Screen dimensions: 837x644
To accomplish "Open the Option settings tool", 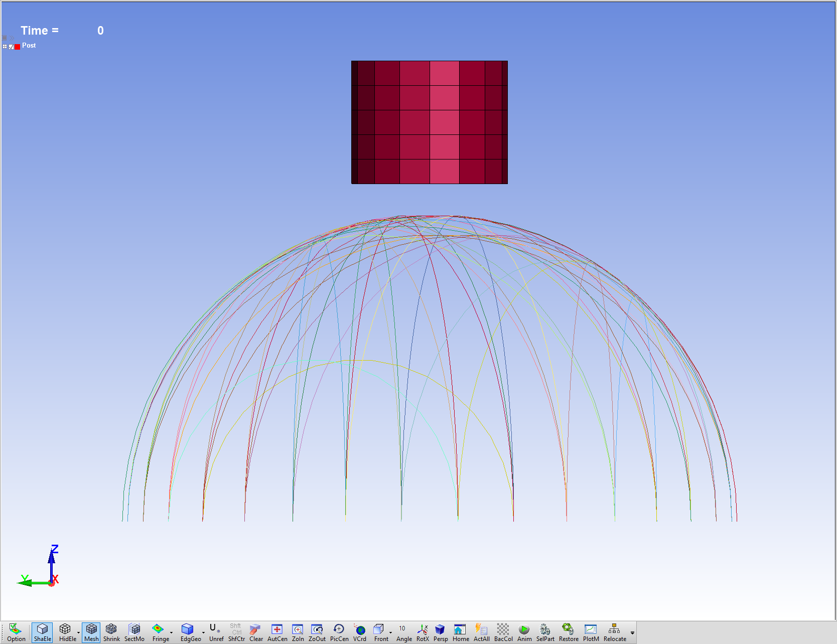I will tap(16, 632).
